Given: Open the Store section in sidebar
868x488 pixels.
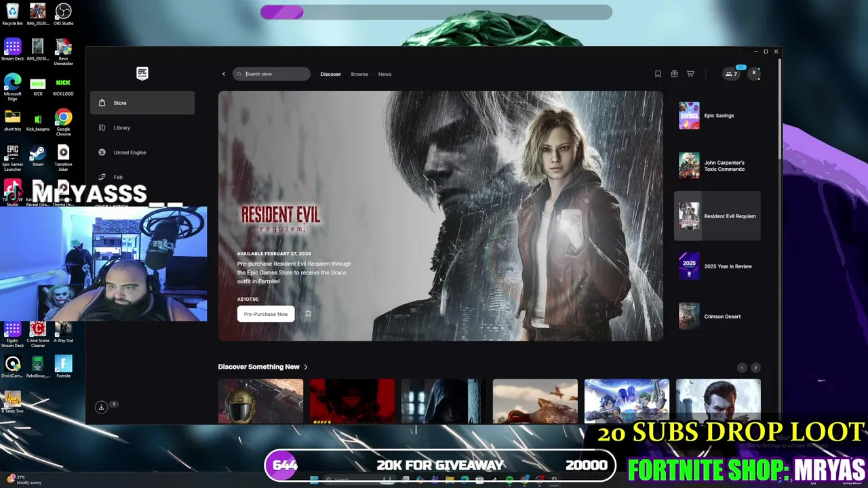Looking at the screenshot, I should 142,103.
